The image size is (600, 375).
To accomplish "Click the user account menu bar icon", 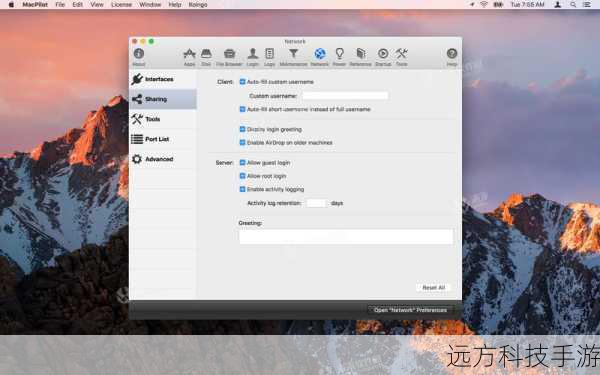I will click(558, 5).
